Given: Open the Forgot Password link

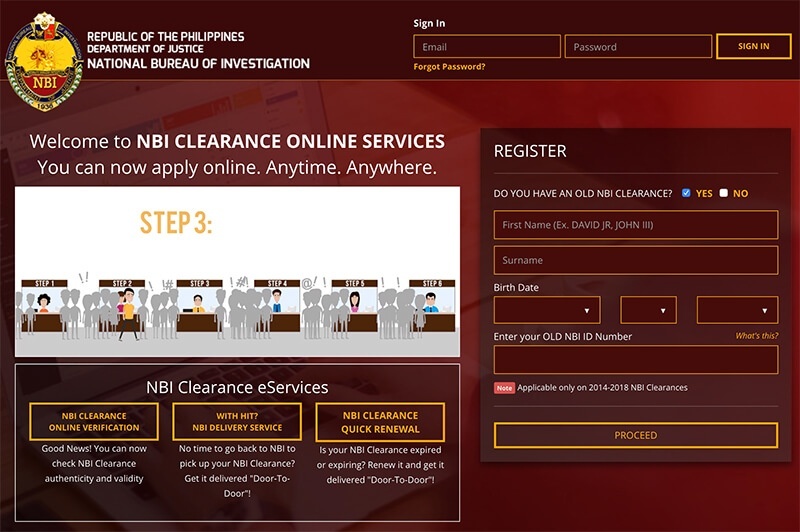Looking at the screenshot, I should (x=449, y=66).
